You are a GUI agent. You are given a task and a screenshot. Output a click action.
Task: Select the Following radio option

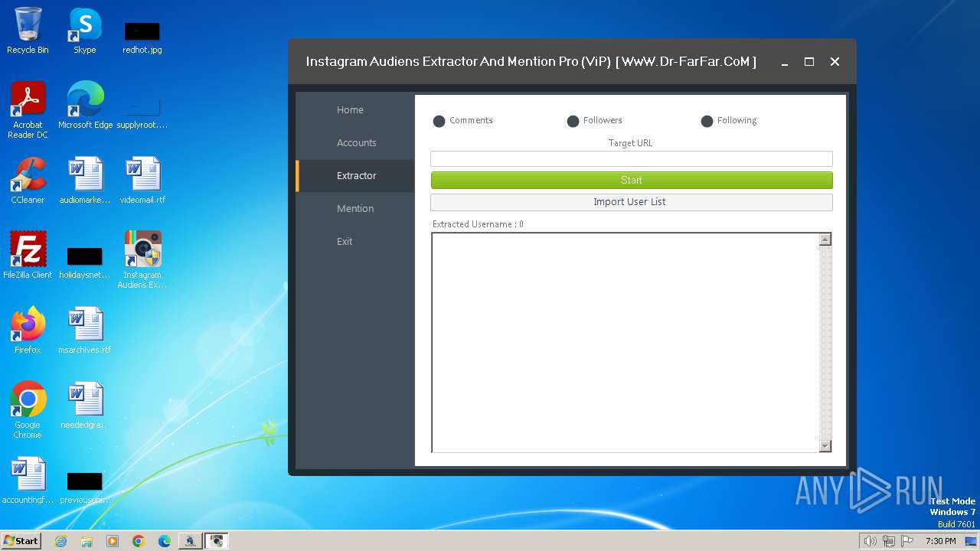point(729,121)
